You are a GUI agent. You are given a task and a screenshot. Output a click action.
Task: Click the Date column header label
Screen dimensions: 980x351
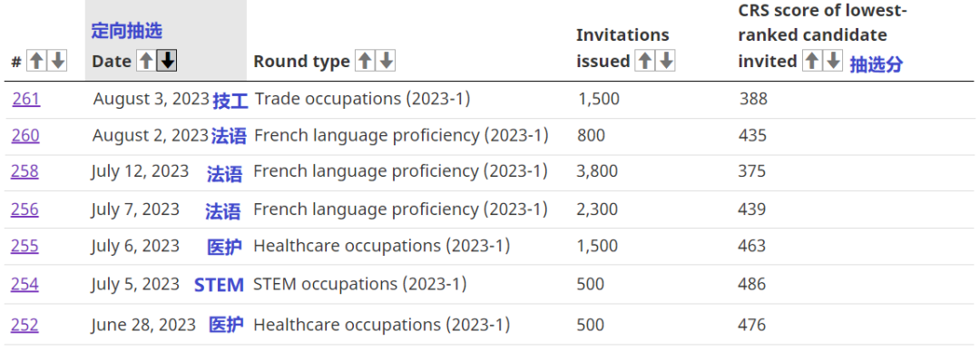pyautogui.click(x=112, y=61)
